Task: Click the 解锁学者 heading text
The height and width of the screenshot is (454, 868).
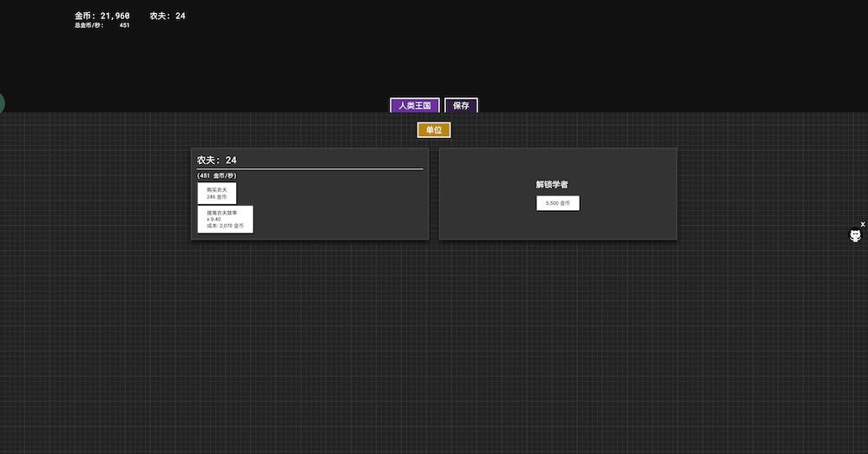Action: [551, 184]
